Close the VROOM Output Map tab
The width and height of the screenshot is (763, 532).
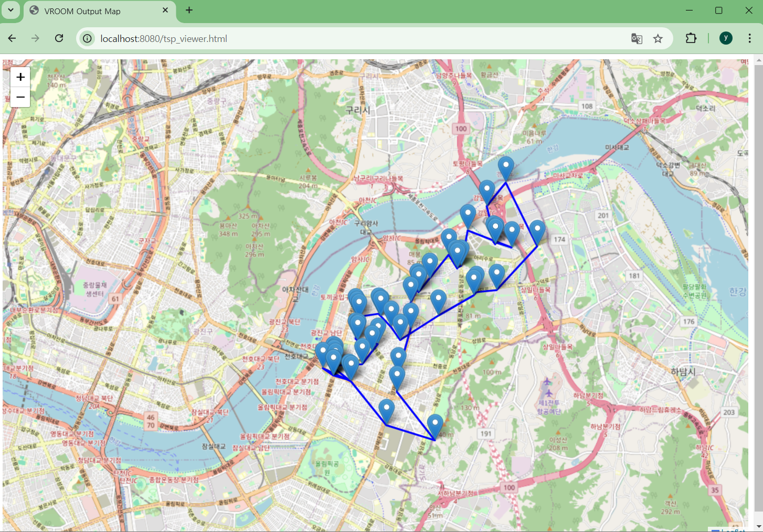[165, 10]
